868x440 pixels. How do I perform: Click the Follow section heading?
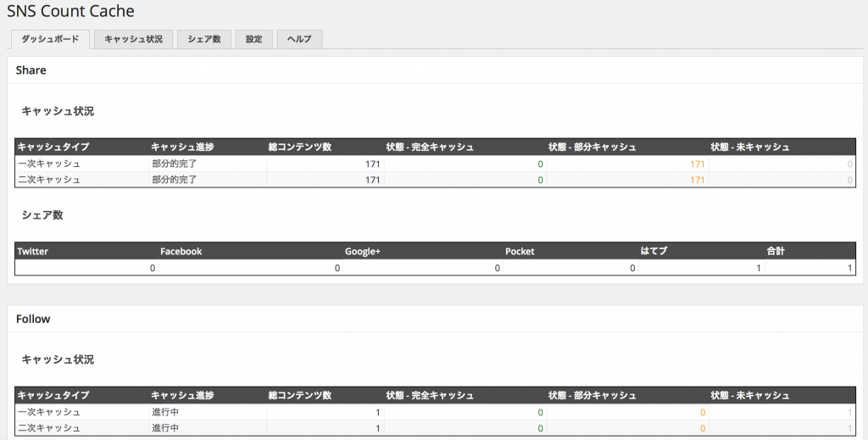[33, 319]
